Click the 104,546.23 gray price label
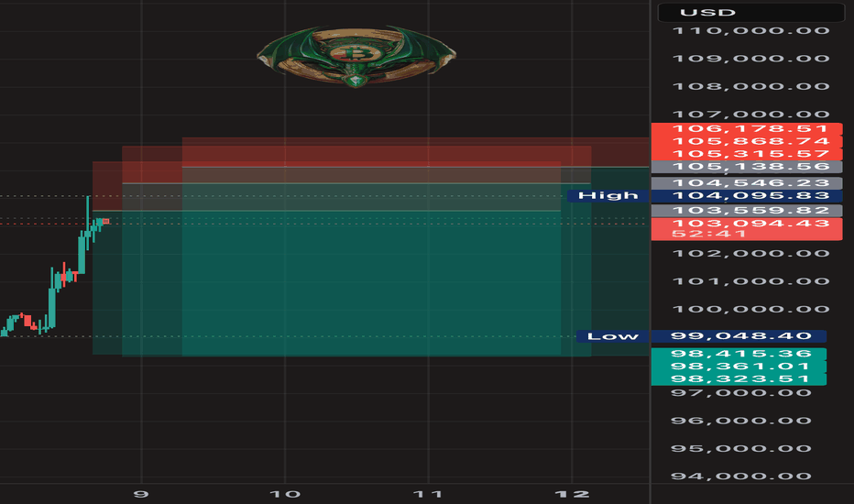Viewport: 854px width, 504px height. tap(747, 183)
